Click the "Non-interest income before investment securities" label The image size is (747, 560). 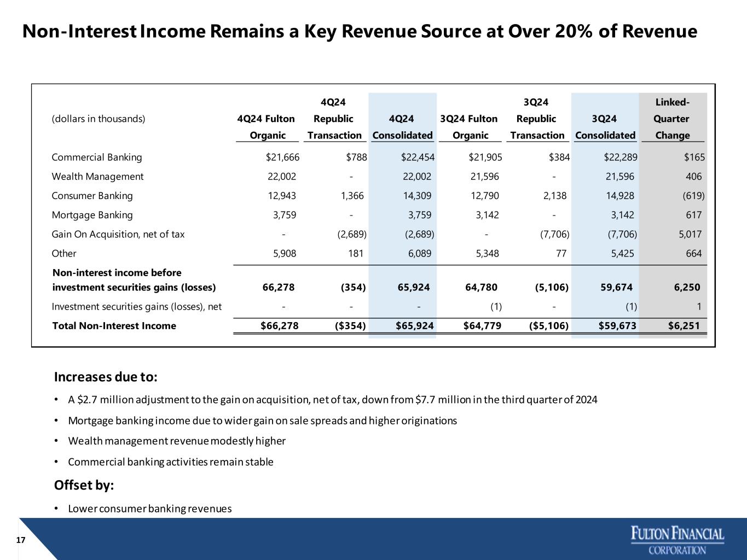(x=134, y=280)
